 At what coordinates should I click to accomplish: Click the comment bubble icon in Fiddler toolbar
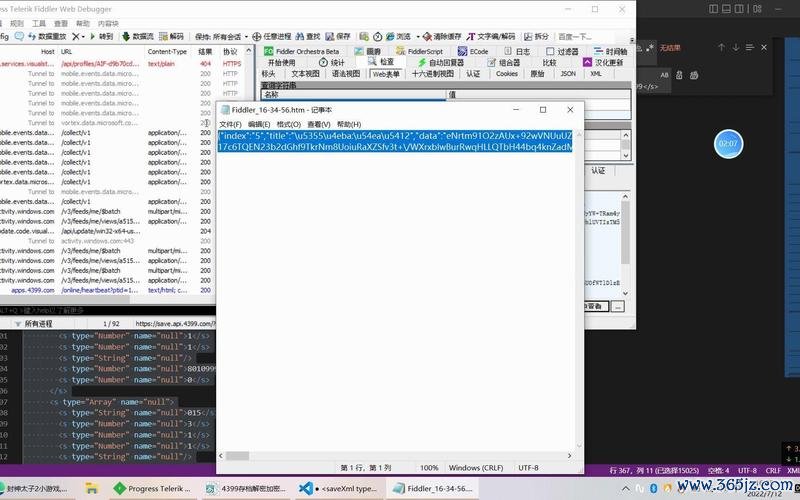(19, 36)
